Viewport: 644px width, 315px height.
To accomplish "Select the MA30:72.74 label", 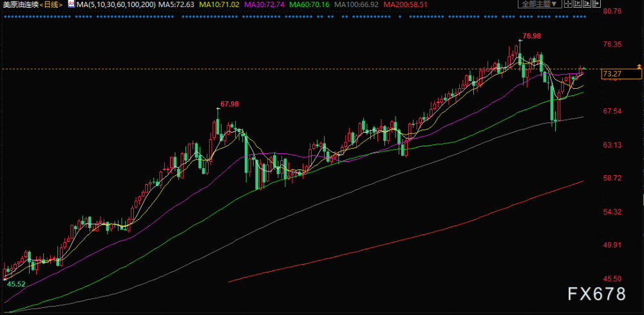I will 265,5.
